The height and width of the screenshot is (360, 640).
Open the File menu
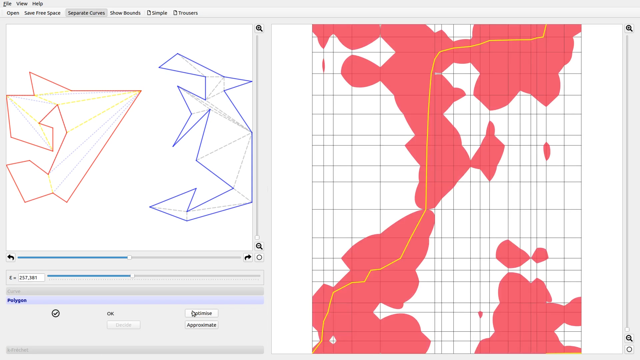point(7,4)
